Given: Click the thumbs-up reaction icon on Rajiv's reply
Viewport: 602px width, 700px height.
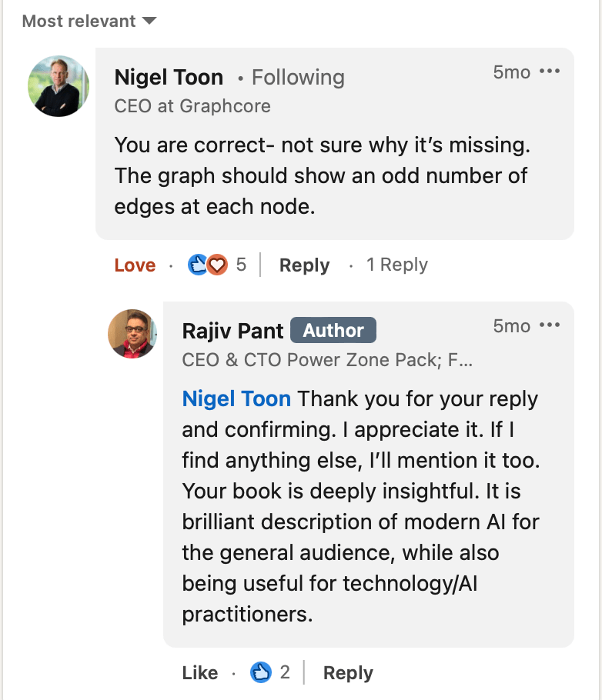Looking at the screenshot, I should click(261, 673).
